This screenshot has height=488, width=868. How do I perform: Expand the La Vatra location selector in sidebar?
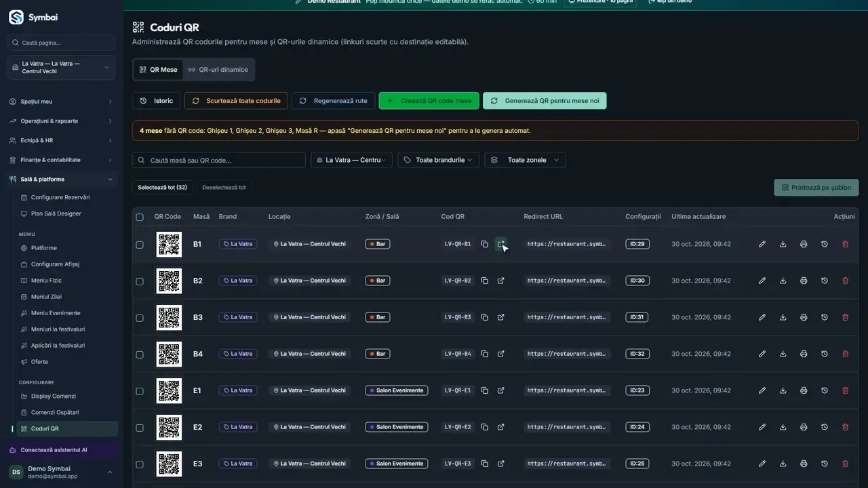click(x=61, y=67)
